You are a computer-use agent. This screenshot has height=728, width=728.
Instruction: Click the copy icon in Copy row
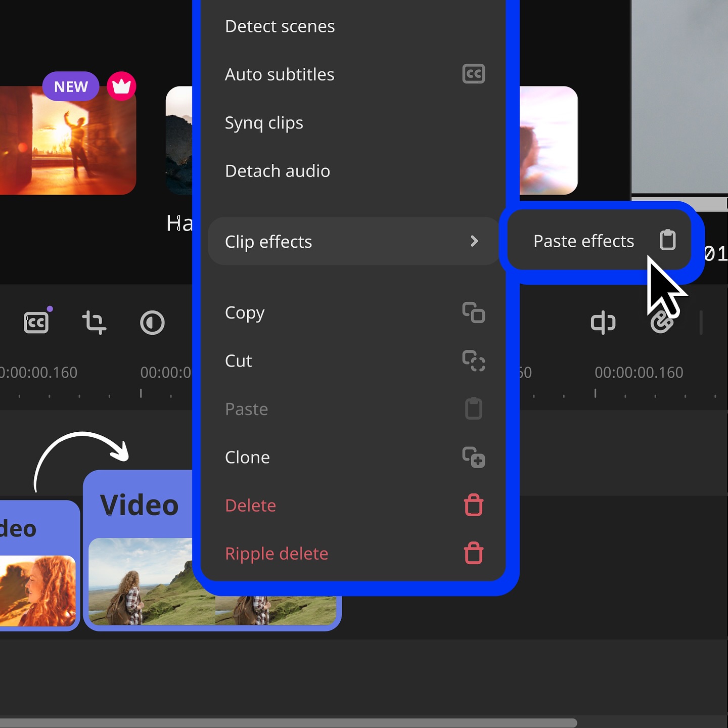pos(474,312)
